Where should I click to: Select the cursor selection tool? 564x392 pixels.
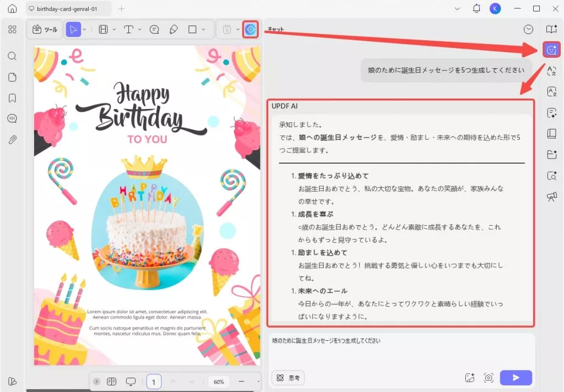coord(73,30)
